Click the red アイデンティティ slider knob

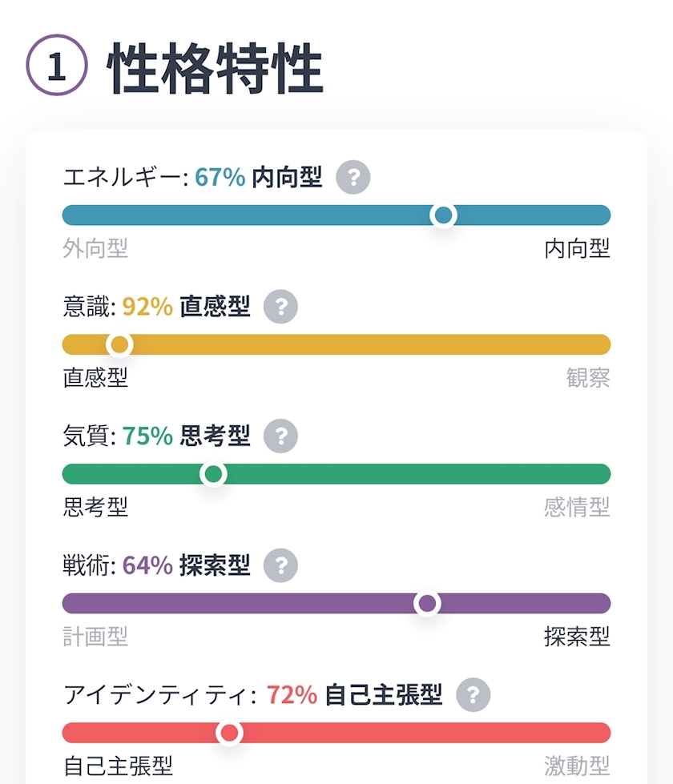[230, 733]
